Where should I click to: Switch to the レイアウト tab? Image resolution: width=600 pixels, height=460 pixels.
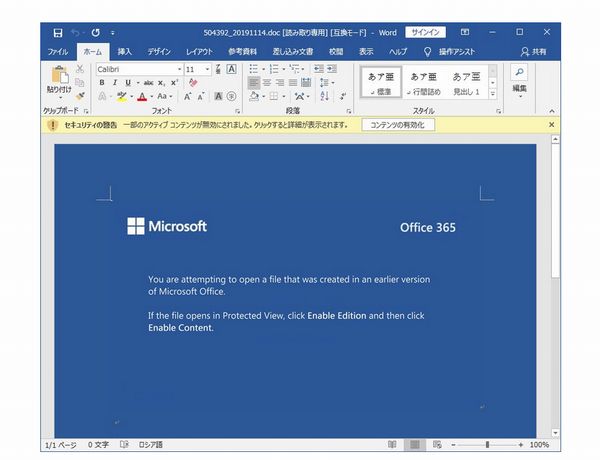tap(199, 52)
